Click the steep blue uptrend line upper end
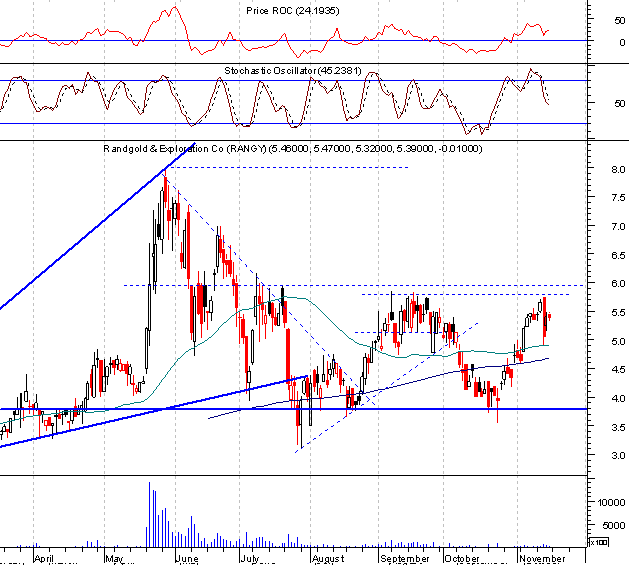Viewport: 629px width, 565px height. [192, 145]
